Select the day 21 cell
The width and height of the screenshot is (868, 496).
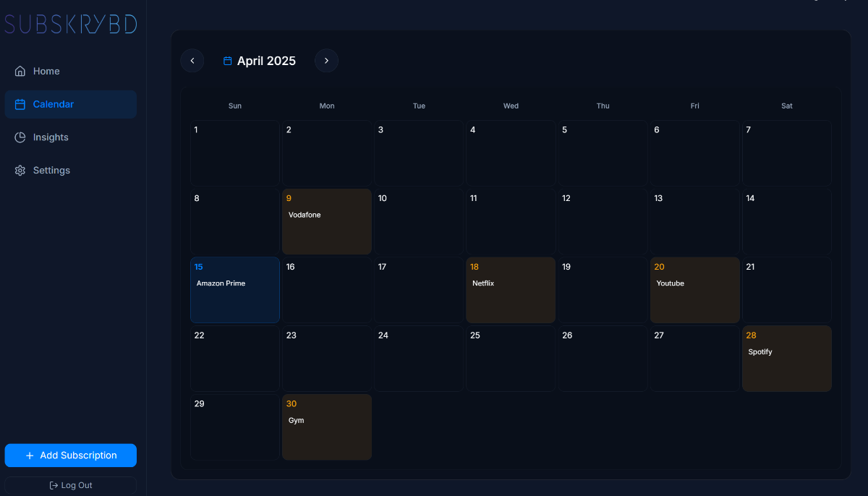pyautogui.click(x=787, y=290)
